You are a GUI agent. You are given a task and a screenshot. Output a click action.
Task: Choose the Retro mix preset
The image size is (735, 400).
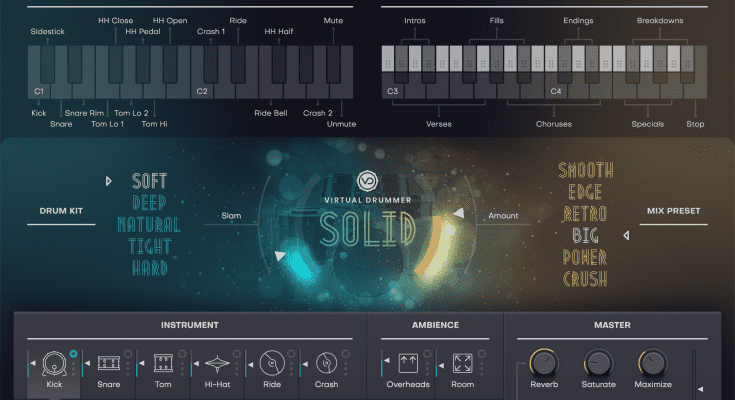click(x=585, y=214)
